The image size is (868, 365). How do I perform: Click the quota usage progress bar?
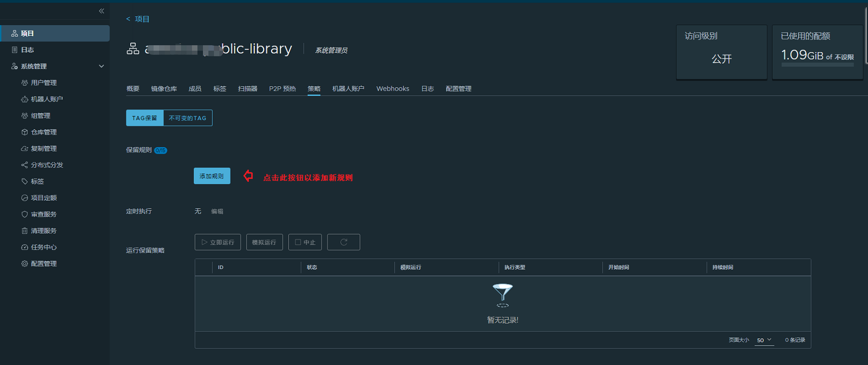(x=817, y=65)
